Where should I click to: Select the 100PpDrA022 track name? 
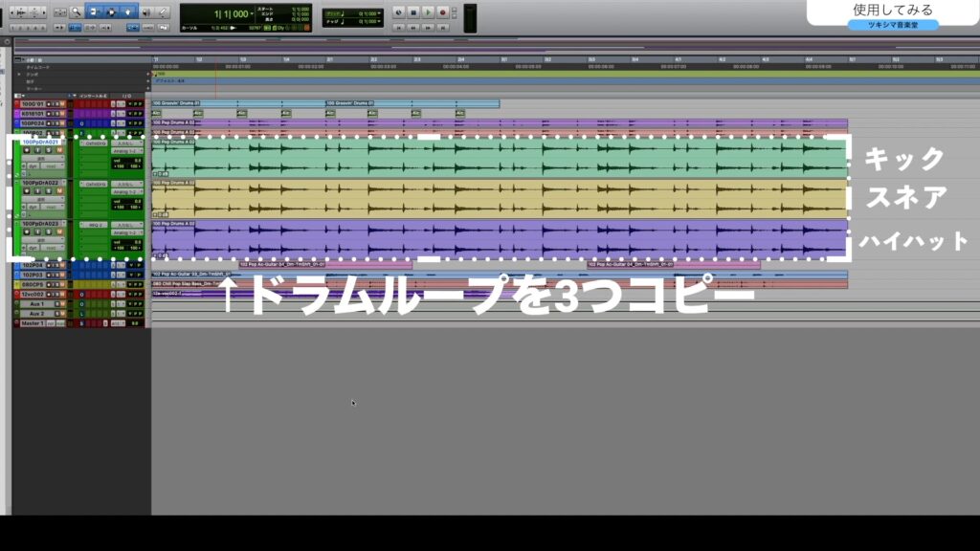[x=40, y=183]
